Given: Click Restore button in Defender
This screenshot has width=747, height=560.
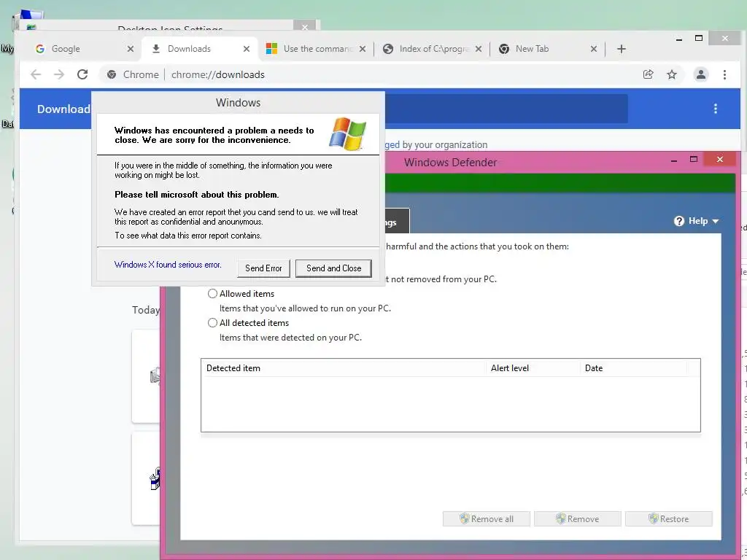Looking at the screenshot, I should (668, 518).
